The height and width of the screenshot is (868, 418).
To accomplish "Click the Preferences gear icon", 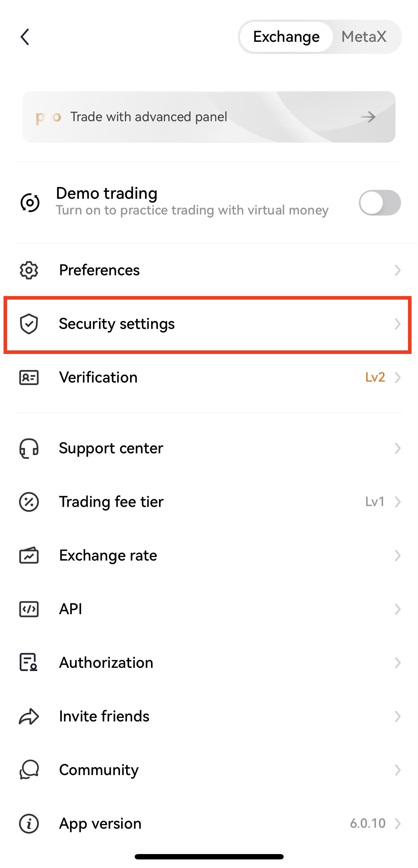I will tap(29, 270).
